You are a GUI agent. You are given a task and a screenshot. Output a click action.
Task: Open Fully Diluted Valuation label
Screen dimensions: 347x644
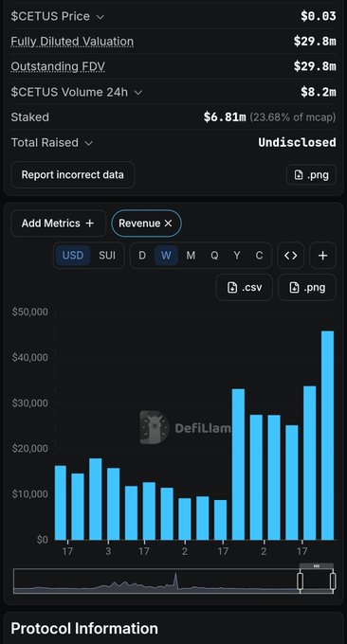tap(72, 42)
